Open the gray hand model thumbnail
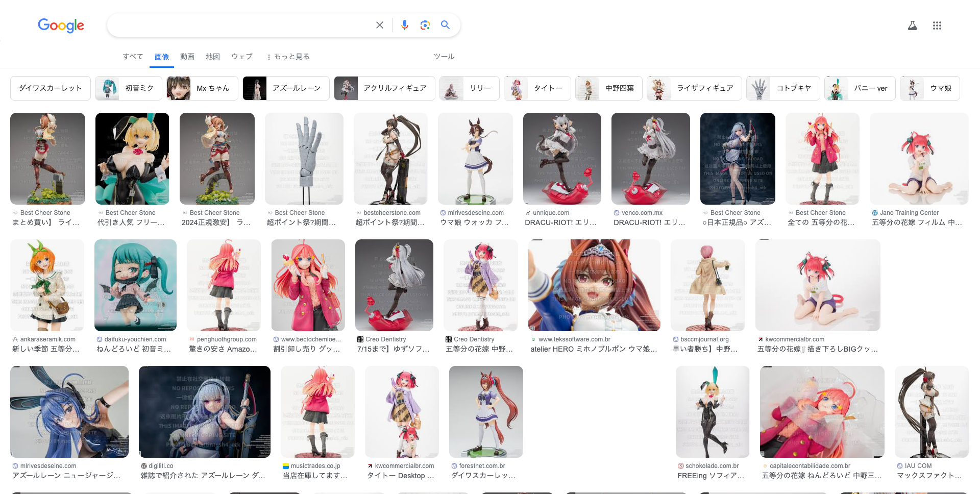Viewport: 980px width, 494px height. tap(304, 159)
